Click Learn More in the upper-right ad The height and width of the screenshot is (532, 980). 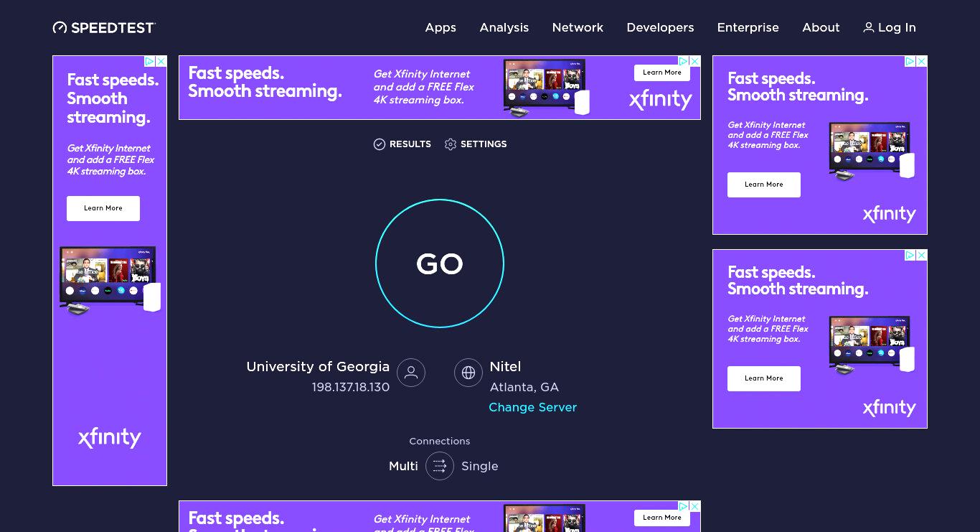point(763,185)
